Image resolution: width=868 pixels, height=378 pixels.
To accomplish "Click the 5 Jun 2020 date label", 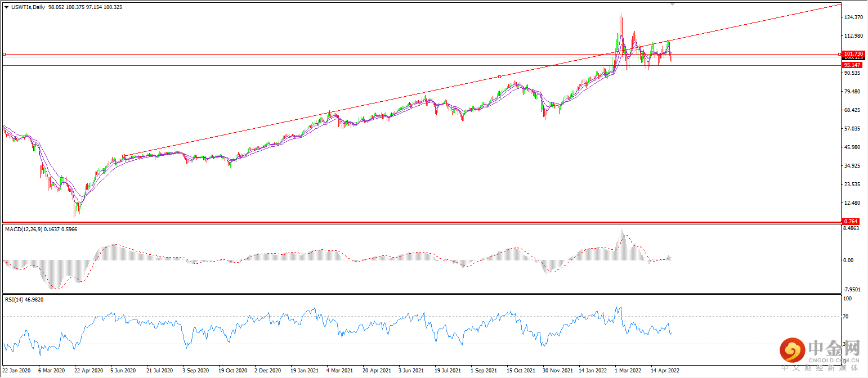I will pos(124,371).
